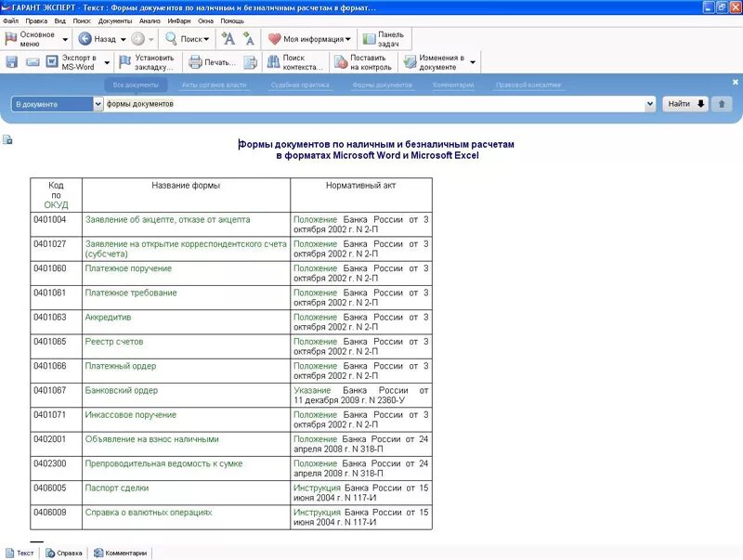The image size is (743, 560).
Task: Open Изменения в документе icon
Action: [410, 62]
